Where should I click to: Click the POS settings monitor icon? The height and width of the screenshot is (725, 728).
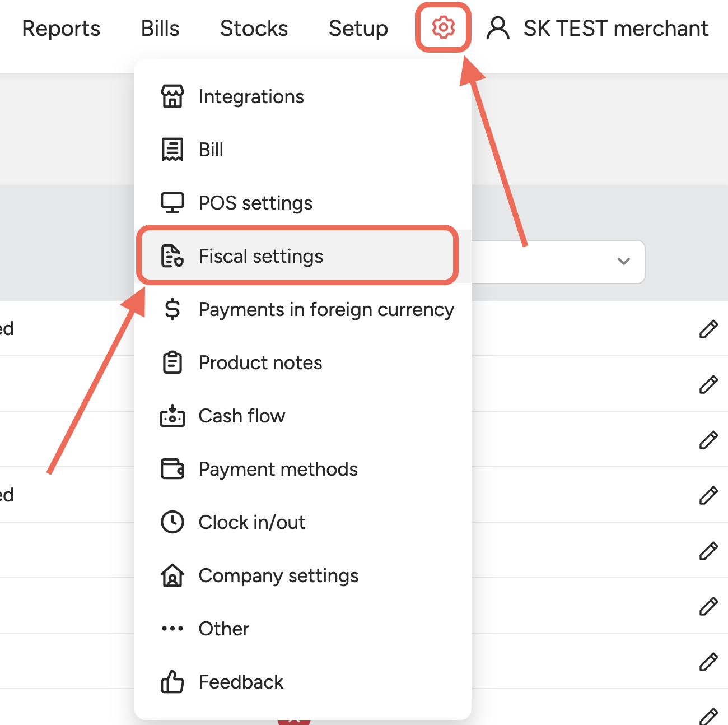click(172, 203)
